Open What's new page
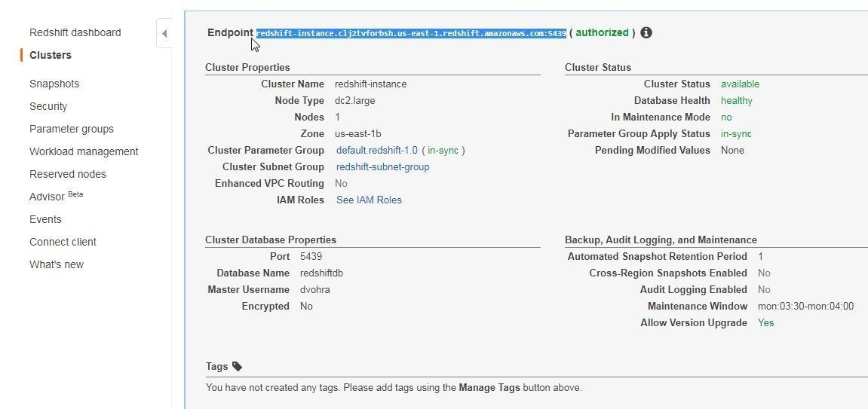 (x=57, y=264)
